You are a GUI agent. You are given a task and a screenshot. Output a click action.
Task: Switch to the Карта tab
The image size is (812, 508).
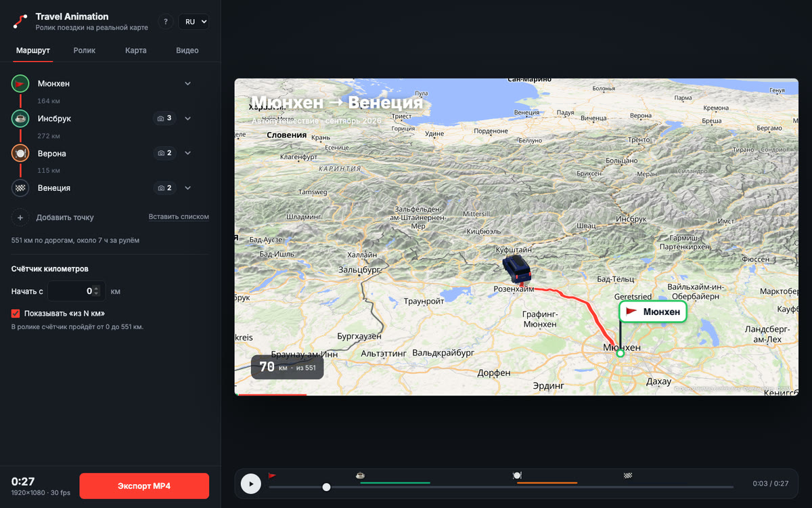coord(136,51)
